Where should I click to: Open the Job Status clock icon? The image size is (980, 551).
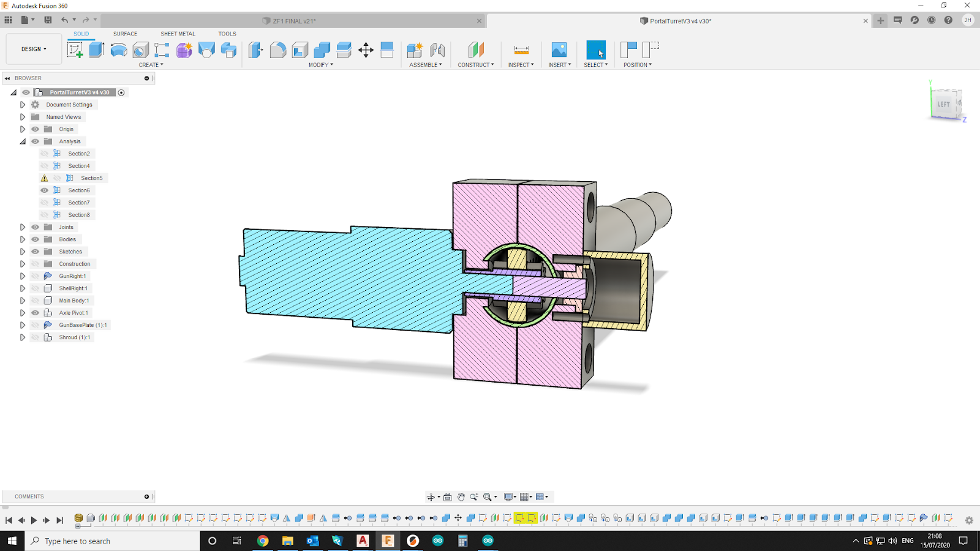pyautogui.click(x=931, y=20)
